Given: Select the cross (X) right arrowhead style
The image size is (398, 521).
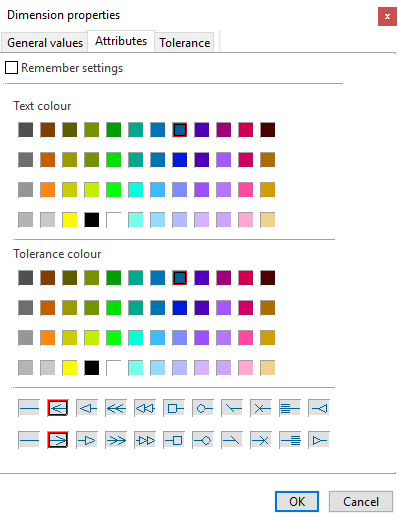Looking at the screenshot, I should pyautogui.click(x=261, y=440).
